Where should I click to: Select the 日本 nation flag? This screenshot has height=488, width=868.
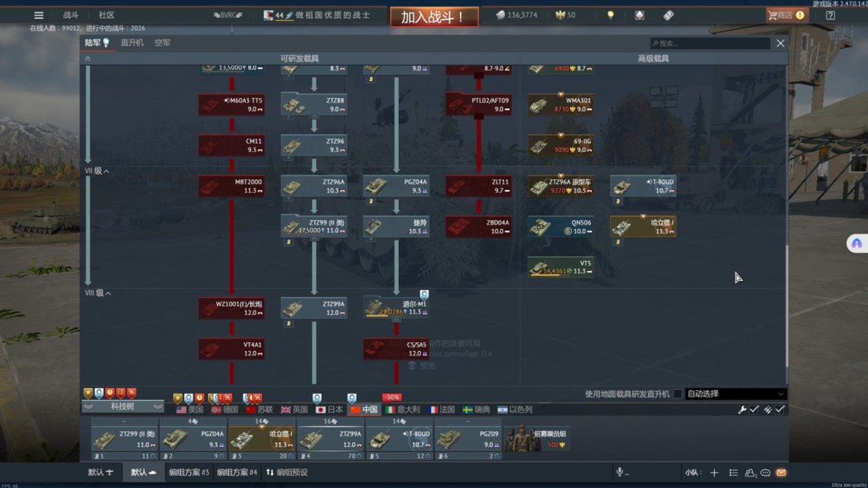pyautogui.click(x=329, y=410)
